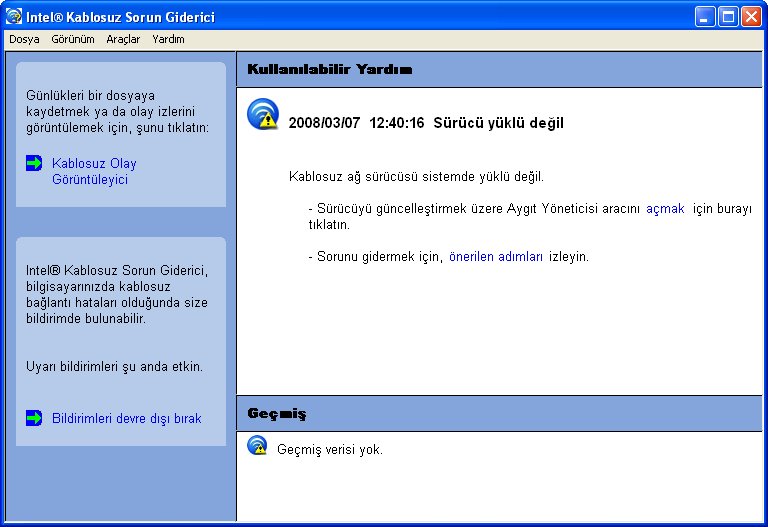Open the Görünüm menu
The width and height of the screenshot is (768, 527).
tap(73, 39)
